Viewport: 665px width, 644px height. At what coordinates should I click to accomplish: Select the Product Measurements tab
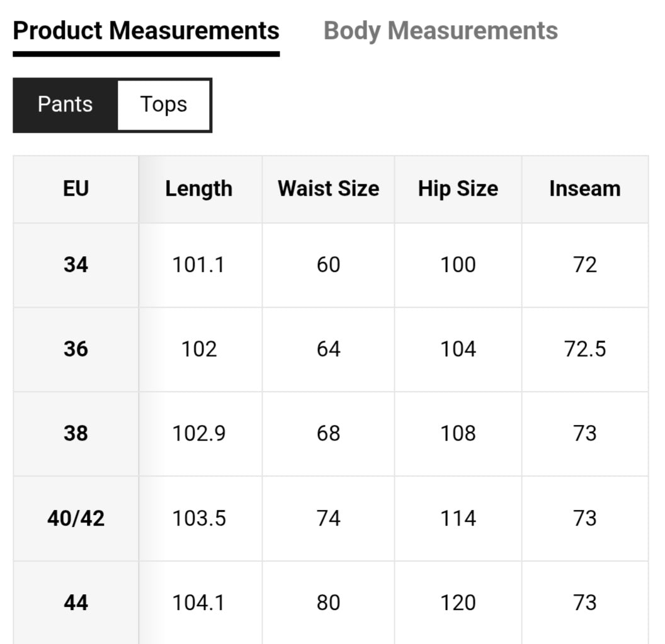(146, 31)
